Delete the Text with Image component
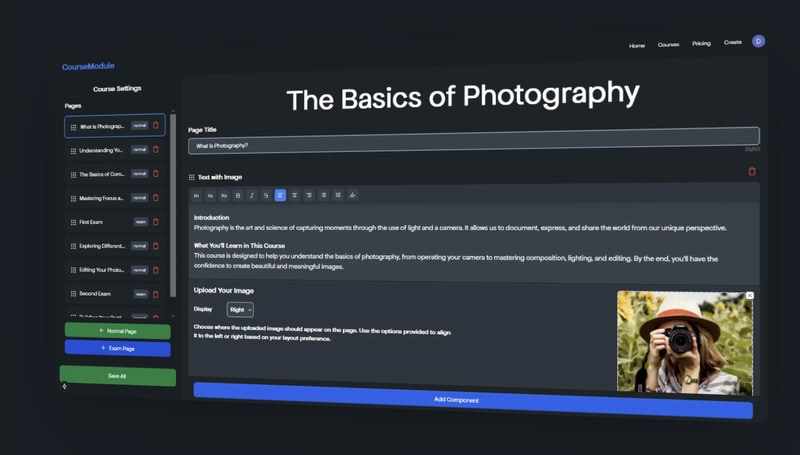The height and width of the screenshot is (455, 800). (752, 171)
